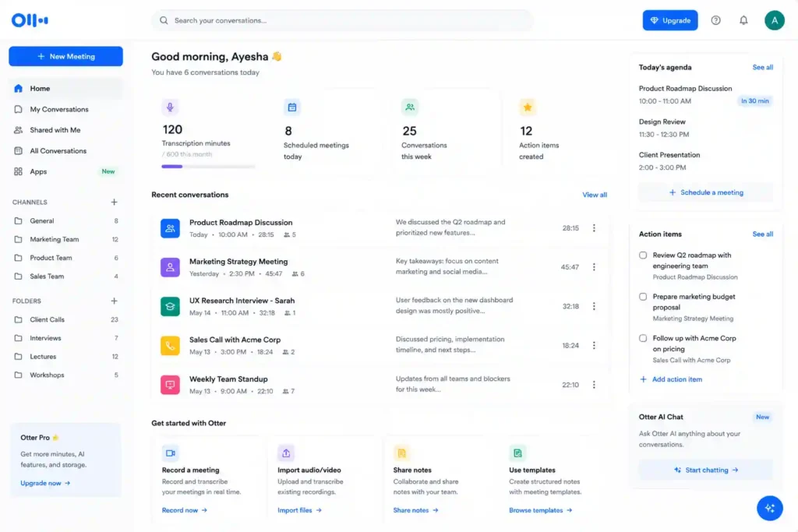Click the green UX Research Interview icon
The image size is (798, 532).
tap(170, 306)
